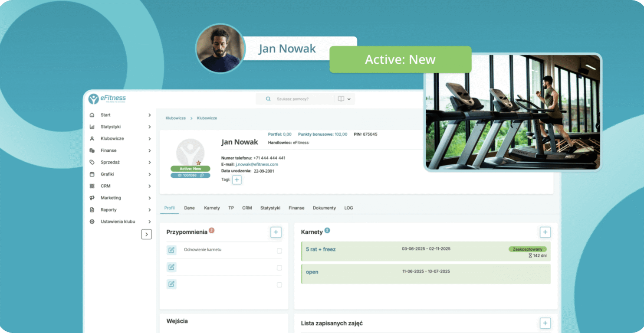
Task: Open the CRM profile tab
Action: coord(247,208)
